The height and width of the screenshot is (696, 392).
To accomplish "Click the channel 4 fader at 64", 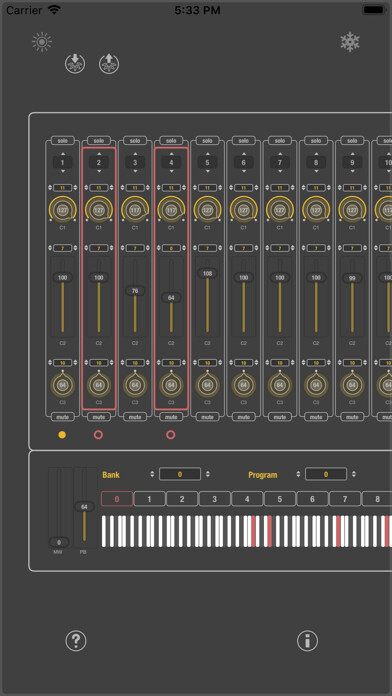I will point(171,297).
